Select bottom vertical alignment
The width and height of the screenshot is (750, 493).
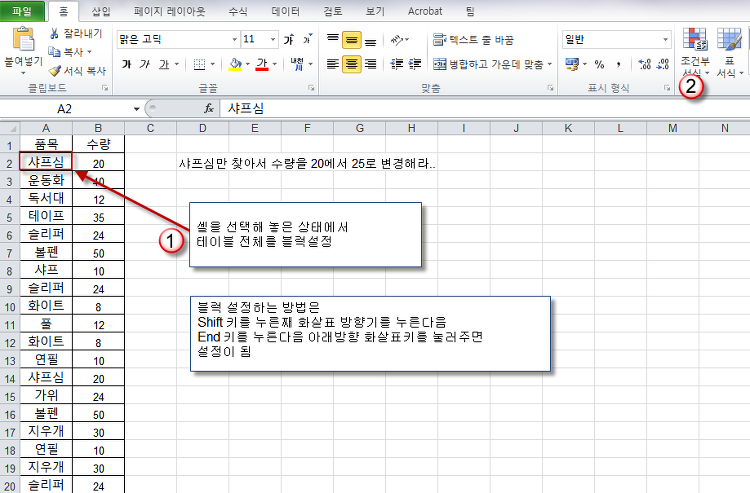pos(370,42)
